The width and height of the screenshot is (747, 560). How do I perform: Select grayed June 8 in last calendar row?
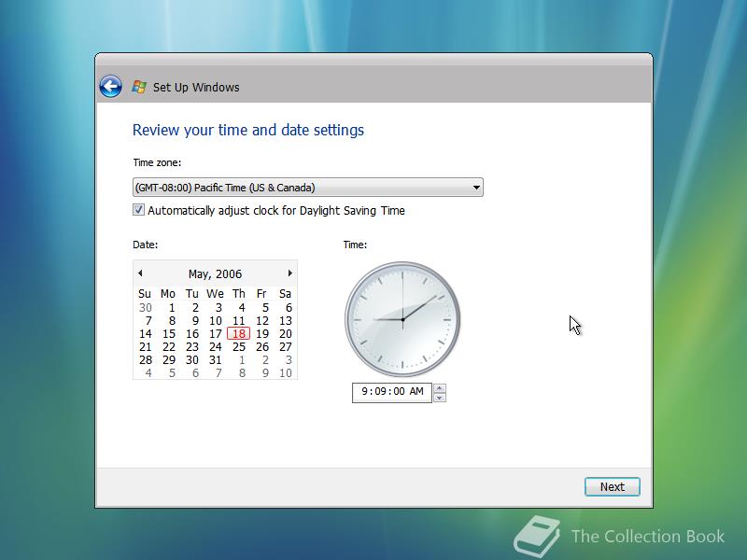(x=242, y=372)
